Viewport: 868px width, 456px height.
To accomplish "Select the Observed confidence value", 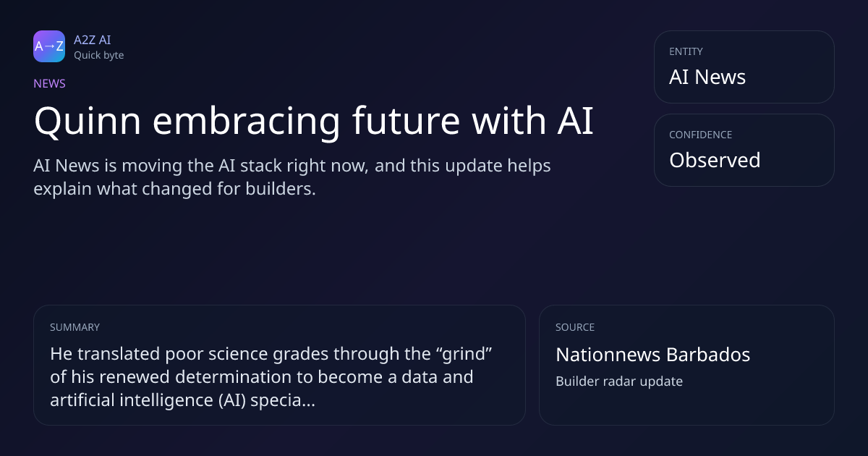I will [715, 160].
